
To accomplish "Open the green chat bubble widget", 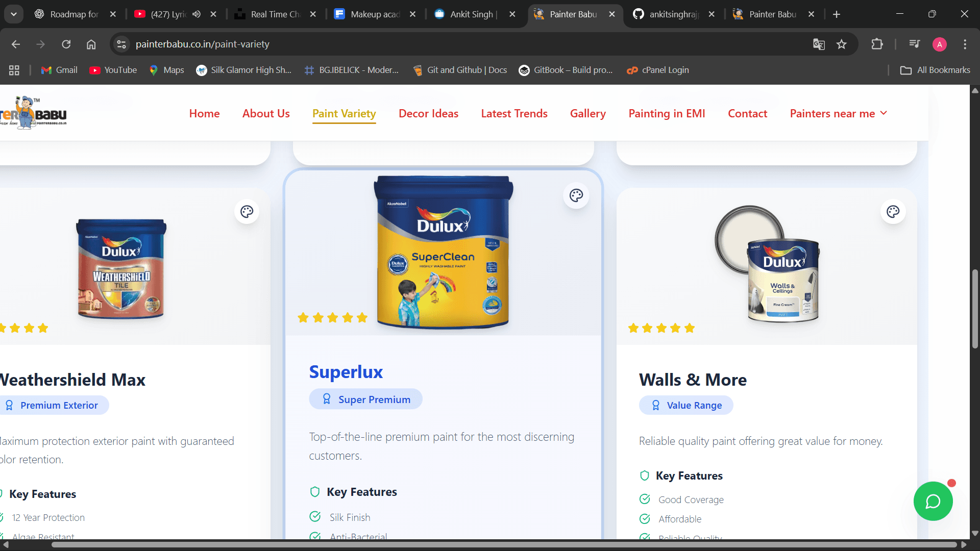I will (x=933, y=501).
